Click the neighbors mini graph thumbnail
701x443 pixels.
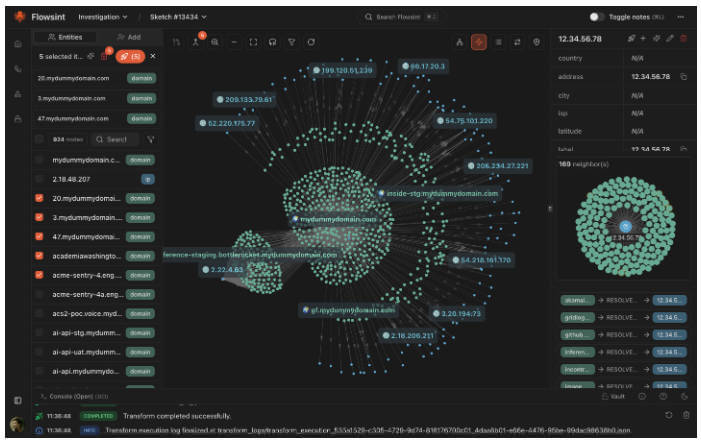pyautogui.click(x=625, y=226)
